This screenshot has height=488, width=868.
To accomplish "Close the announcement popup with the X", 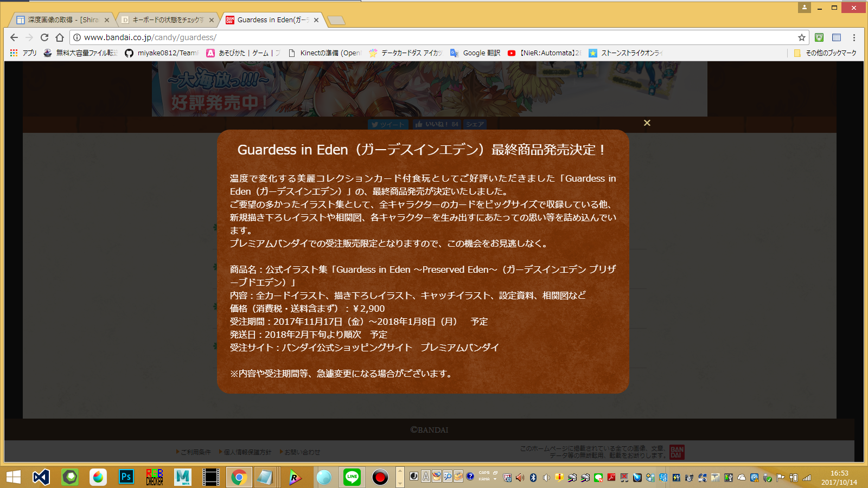I will coord(647,123).
